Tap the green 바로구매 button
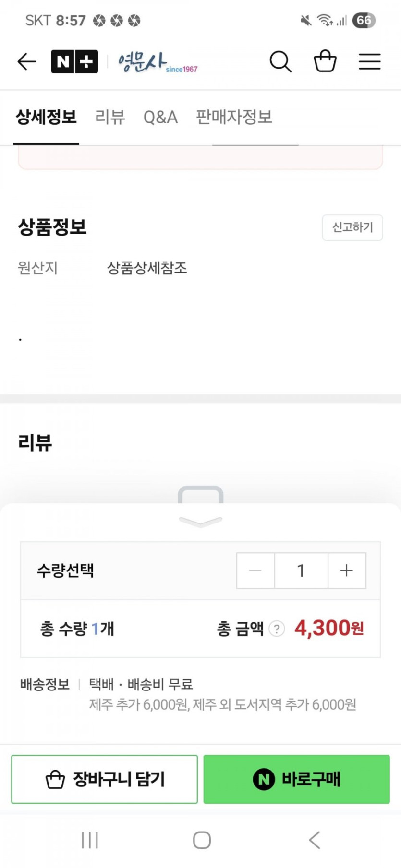The height and width of the screenshot is (868, 401). point(296,779)
